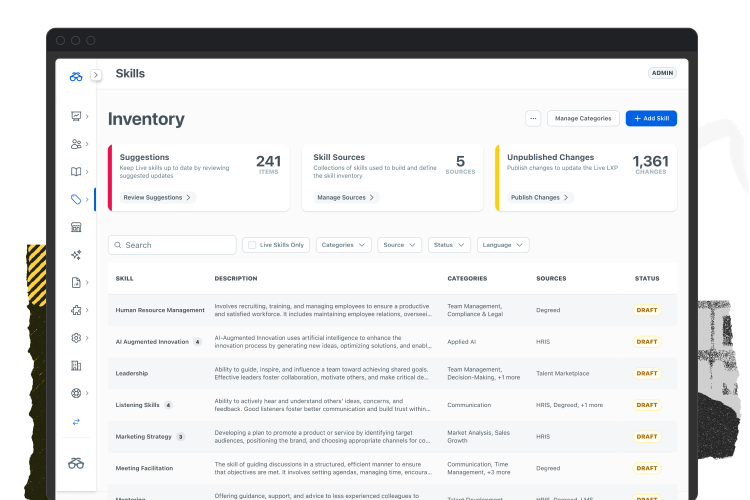
Task: Click the AI sparkles icon in sidebar
Action: tap(76, 255)
